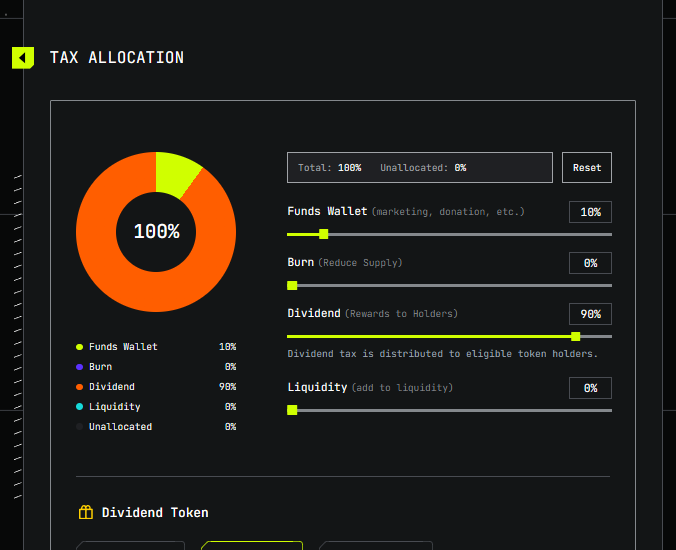Click the 'Burn' slider label
Screen dimensions: 676x550
pos(300,262)
